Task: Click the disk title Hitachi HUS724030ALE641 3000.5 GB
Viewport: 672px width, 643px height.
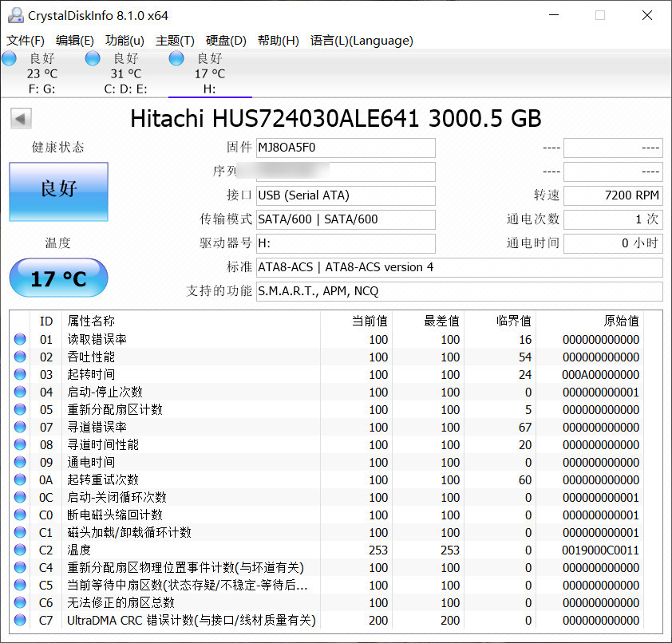Action: 335,119
